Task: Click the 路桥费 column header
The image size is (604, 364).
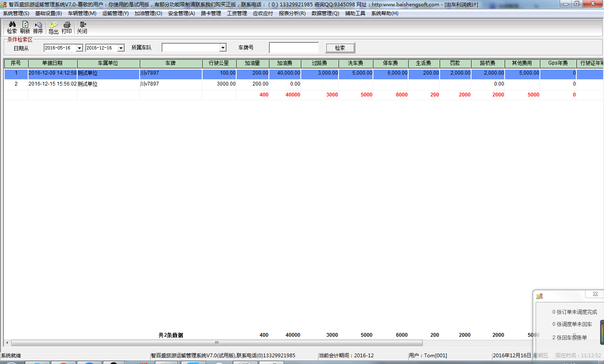Action: pos(488,63)
